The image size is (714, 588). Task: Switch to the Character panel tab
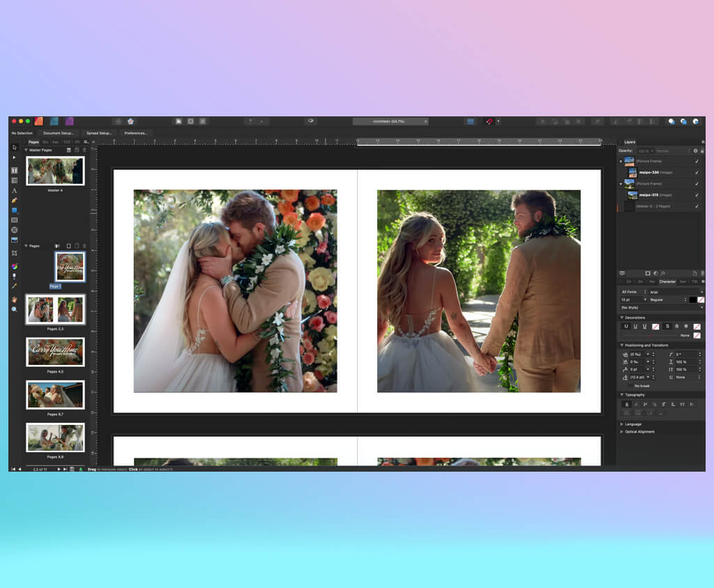tap(667, 281)
